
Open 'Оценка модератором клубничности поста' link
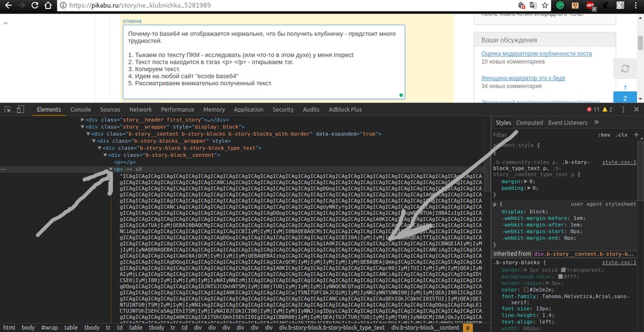tap(536, 53)
